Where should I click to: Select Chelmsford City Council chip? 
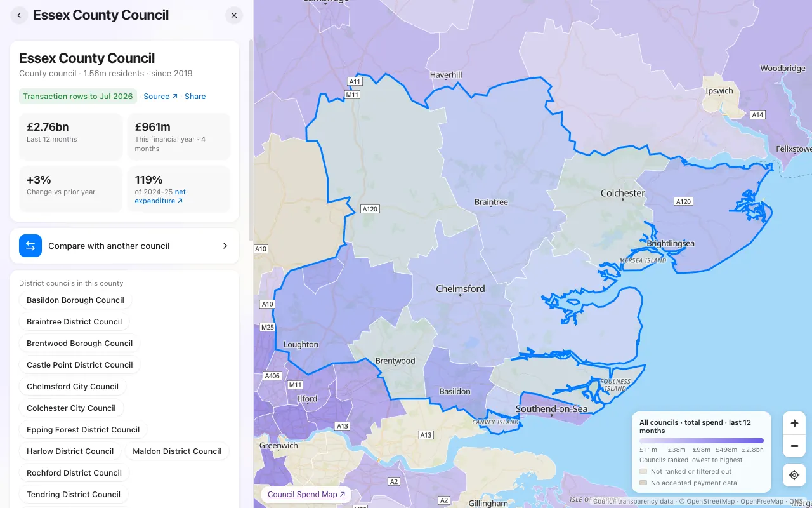click(73, 387)
